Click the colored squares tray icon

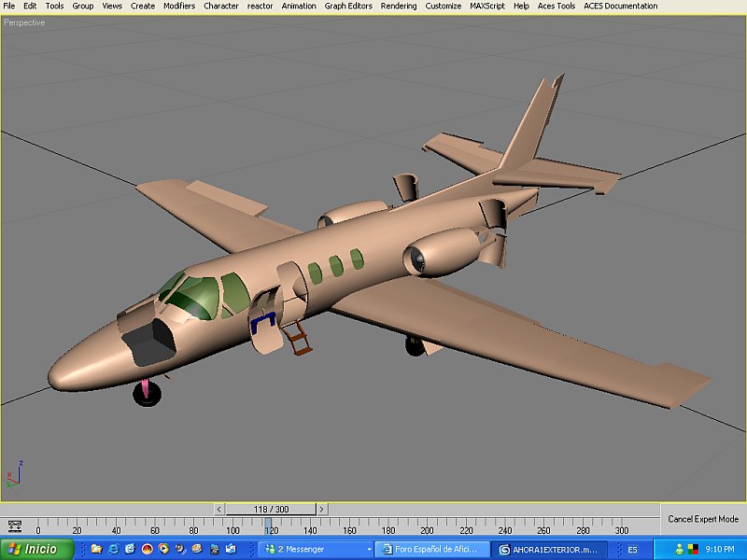click(693, 549)
